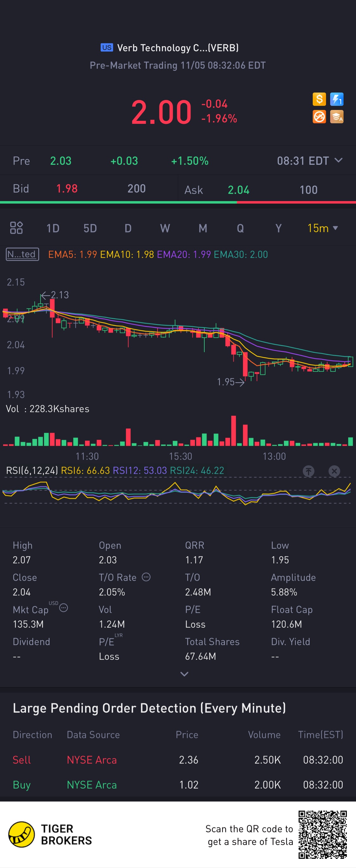Tap the orange crossed-circle badge icon
The width and height of the screenshot is (356, 868).
319,117
